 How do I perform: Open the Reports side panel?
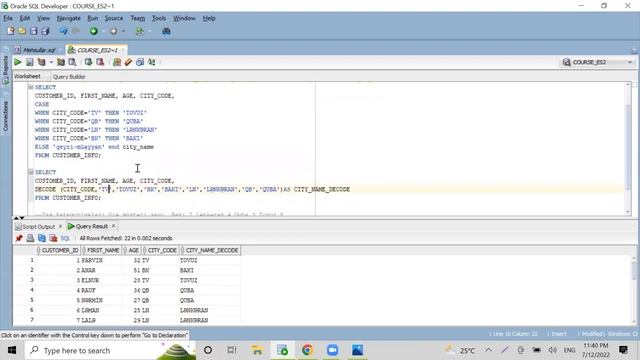pos(6,69)
